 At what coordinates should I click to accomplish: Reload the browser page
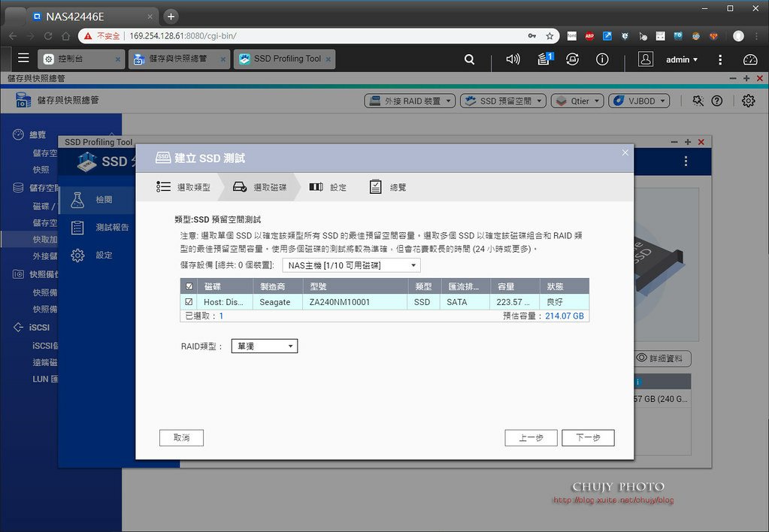48,36
